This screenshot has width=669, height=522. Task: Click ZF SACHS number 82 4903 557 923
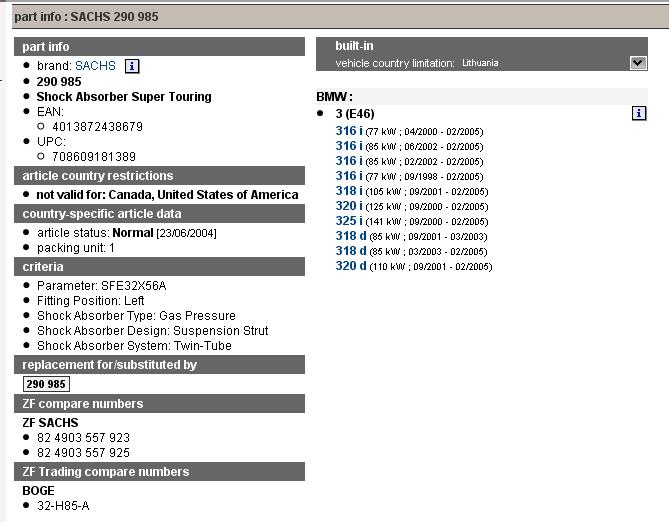[83, 438]
